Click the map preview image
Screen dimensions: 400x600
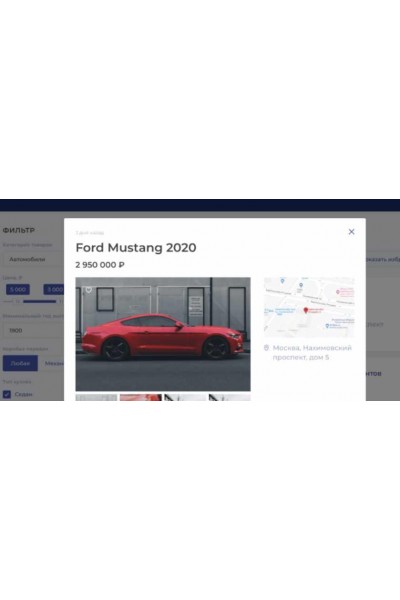click(x=309, y=307)
